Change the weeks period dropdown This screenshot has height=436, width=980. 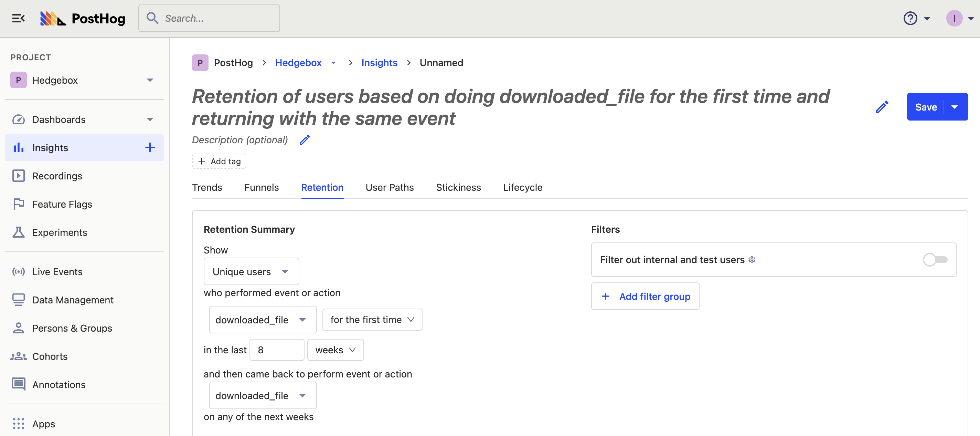[335, 350]
